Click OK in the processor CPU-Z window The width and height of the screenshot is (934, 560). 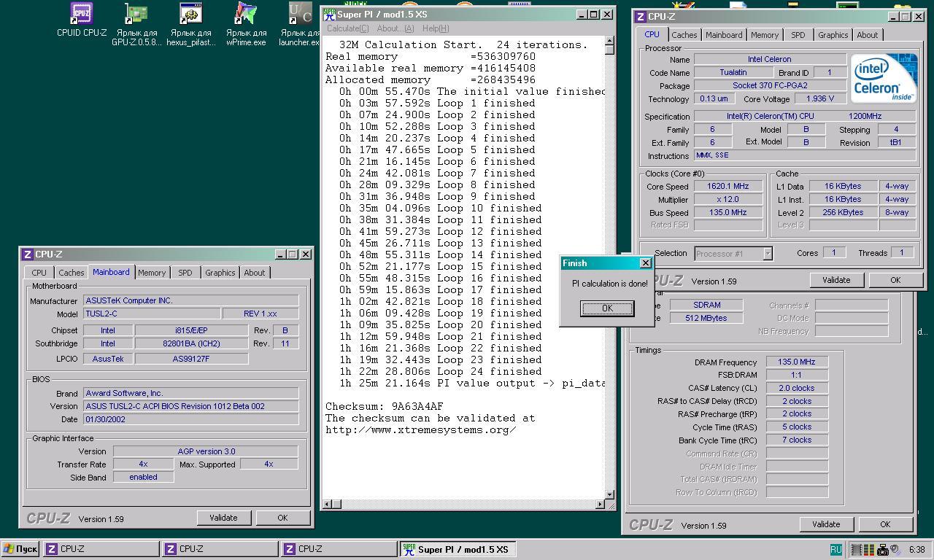pos(895,280)
